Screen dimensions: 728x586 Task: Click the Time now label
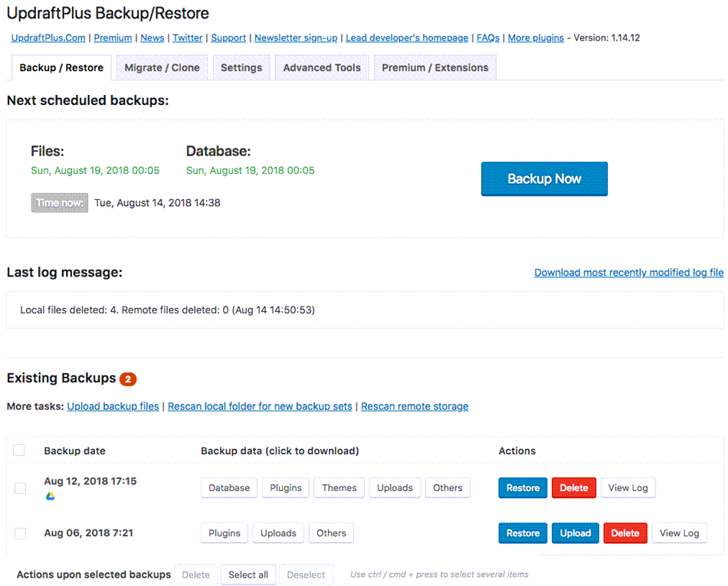click(60, 203)
